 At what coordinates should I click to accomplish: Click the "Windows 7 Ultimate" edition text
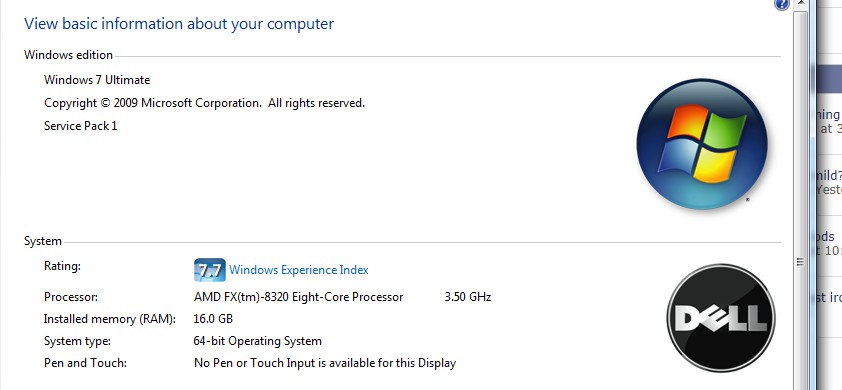(x=97, y=80)
